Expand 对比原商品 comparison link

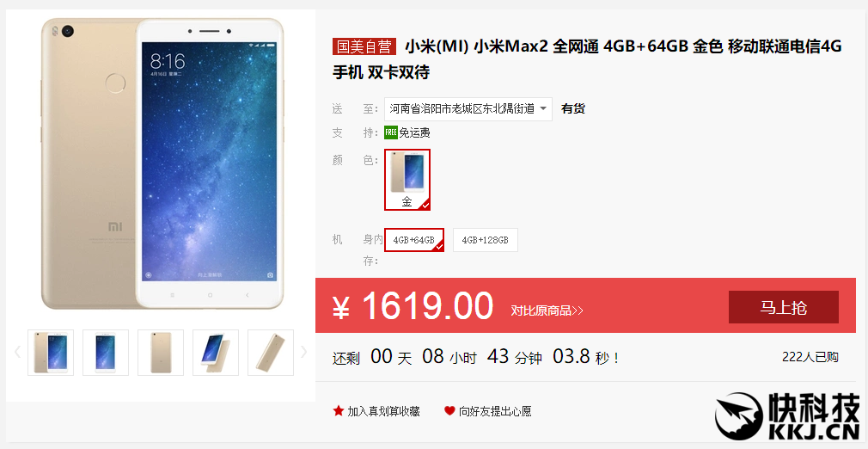547,311
